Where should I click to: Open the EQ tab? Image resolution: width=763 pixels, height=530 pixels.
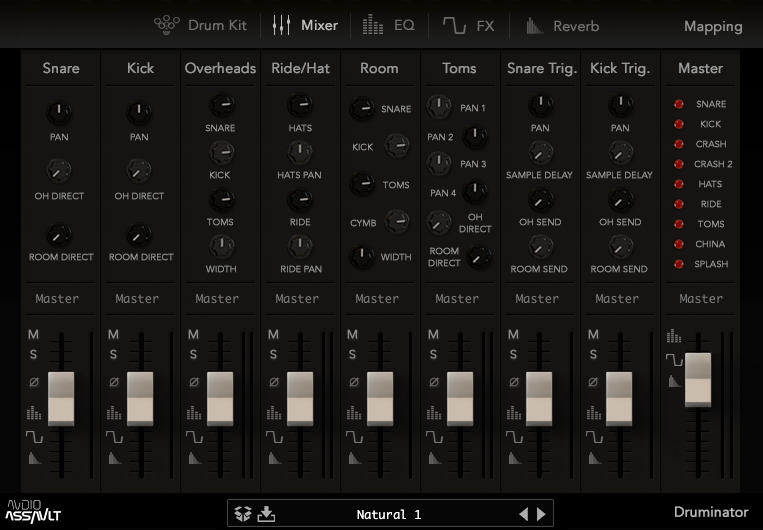pos(389,25)
